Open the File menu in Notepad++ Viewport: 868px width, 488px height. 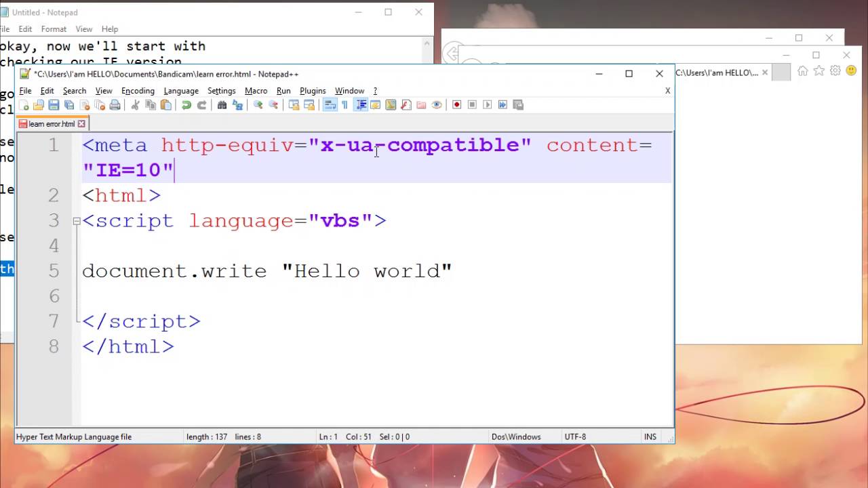click(x=25, y=91)
